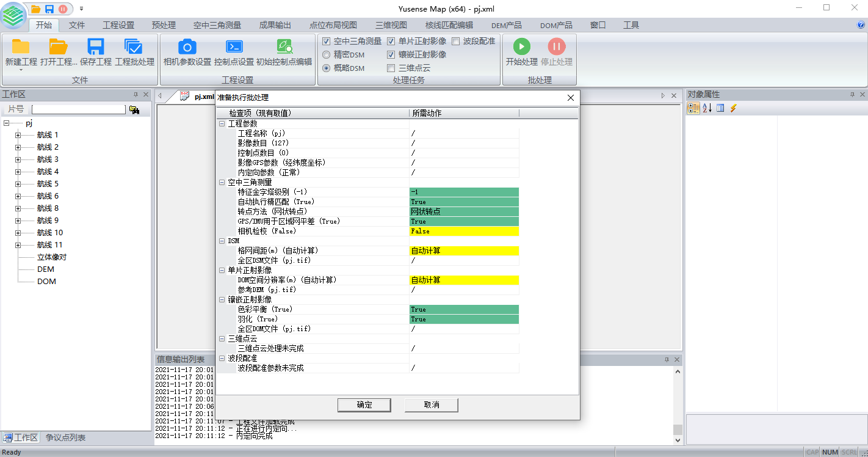Screen dimensions: 868x457
Task: Click the scrollbar thumb in 信息输出列表
Action: [x=677, y=430]
